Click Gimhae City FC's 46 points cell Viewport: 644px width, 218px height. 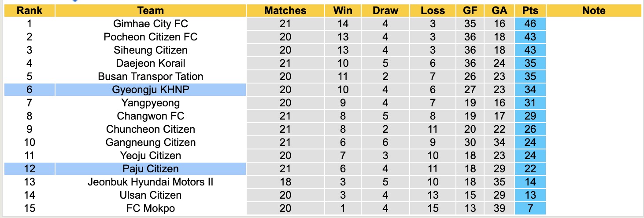(x=530, y=24)
